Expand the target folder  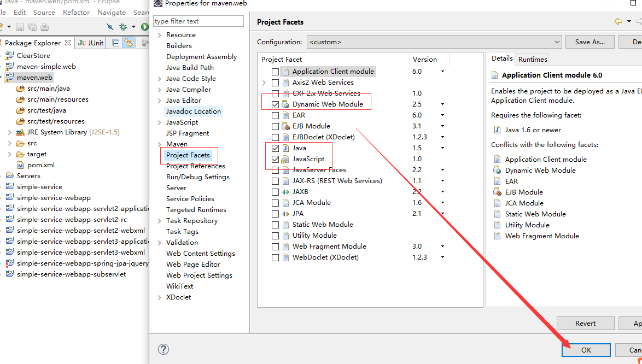[9, 154]
